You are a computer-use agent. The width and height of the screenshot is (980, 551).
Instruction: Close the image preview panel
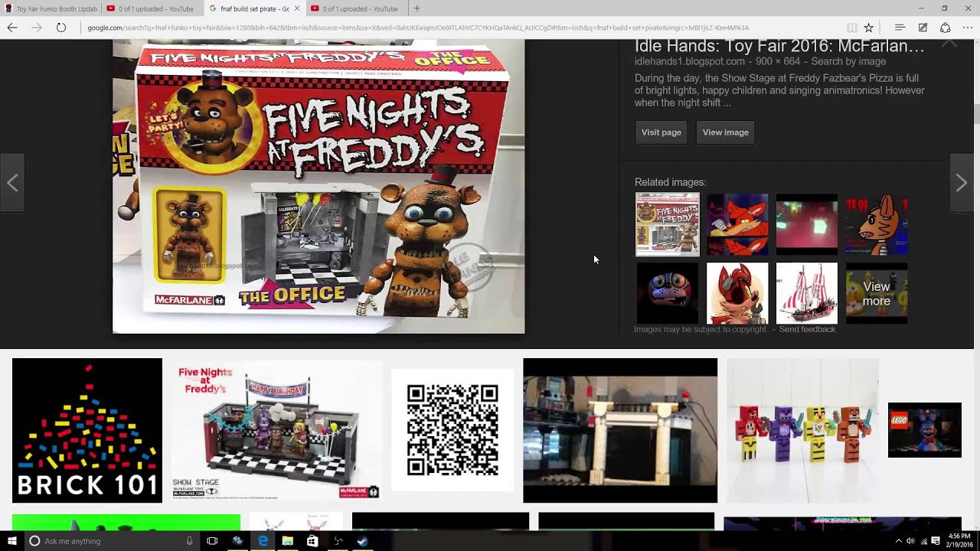[x=949, y=44]
